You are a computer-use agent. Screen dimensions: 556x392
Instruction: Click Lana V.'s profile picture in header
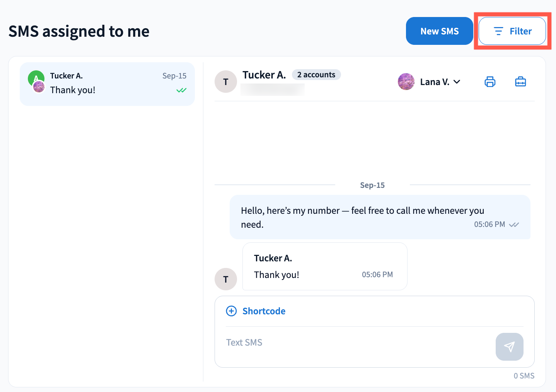(406, 82)
